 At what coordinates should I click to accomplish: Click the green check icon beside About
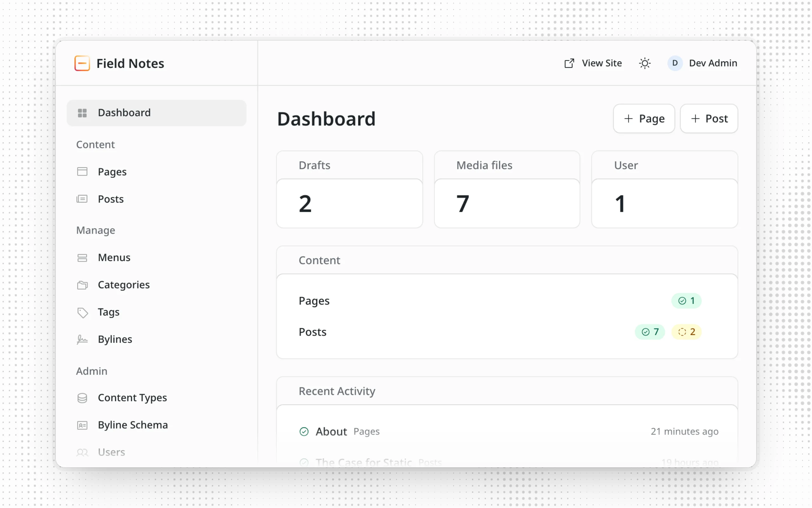point(304,432)
